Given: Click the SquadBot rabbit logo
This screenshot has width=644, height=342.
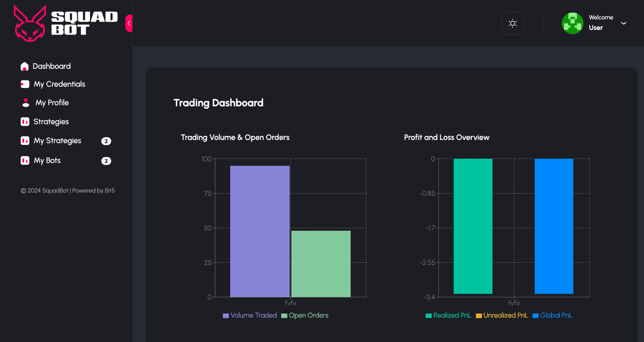Looking at the screenshot, I should (30, 23).
